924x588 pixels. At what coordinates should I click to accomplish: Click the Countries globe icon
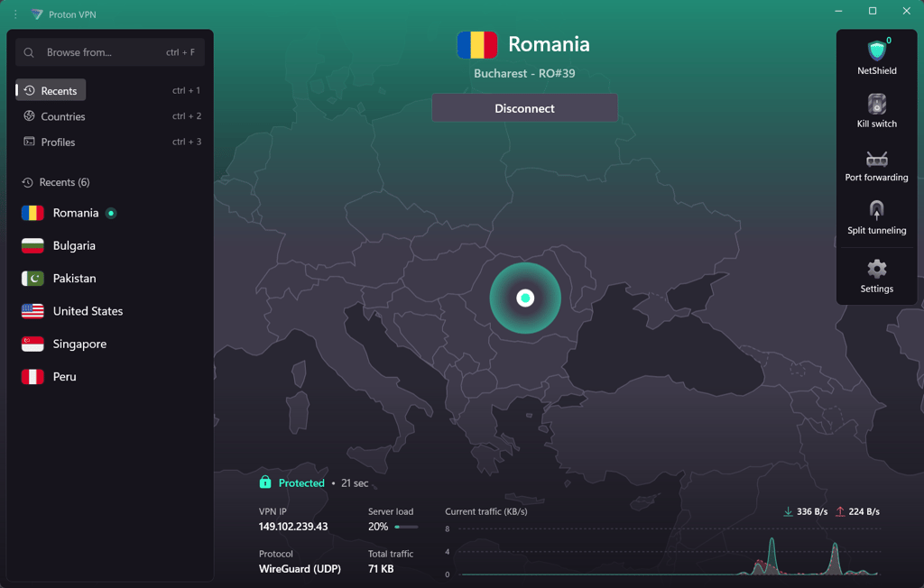pos(29,115)
